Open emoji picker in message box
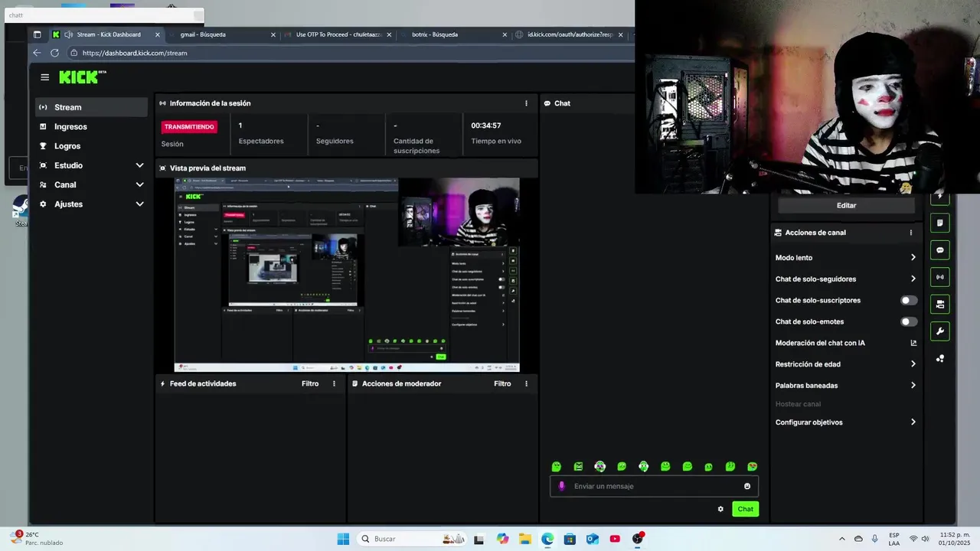 pyautogui.click(x=747, y=486)
